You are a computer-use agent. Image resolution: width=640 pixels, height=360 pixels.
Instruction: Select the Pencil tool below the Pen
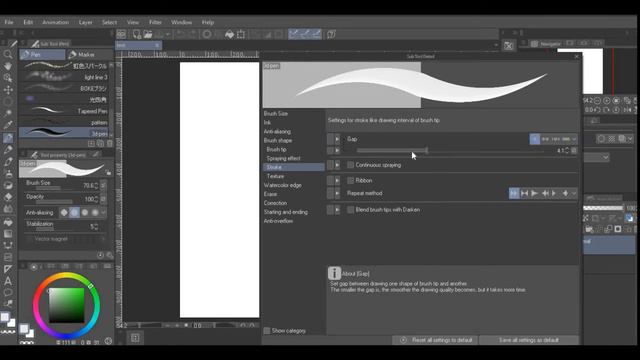(8, 149)
